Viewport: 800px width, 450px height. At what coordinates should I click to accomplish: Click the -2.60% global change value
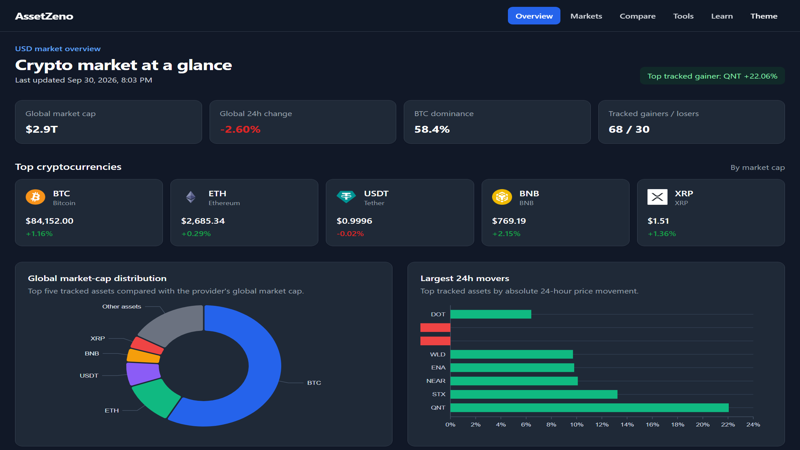pyautogui.click(x=240, y=129)
